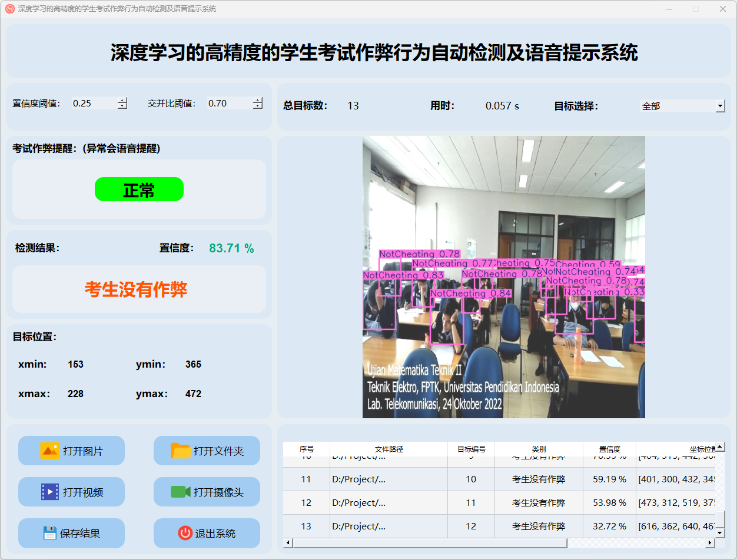Click the 置信度阈值 input field showing 0.25
Image resolution: width=737 pixels, height=560 pixels.
tap(94, 103)
